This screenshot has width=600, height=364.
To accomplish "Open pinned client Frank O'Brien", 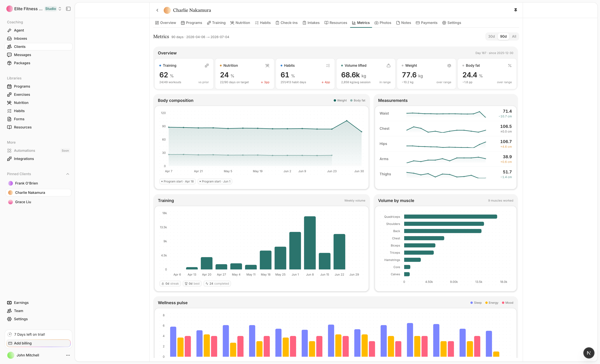I will pos(38,183).
